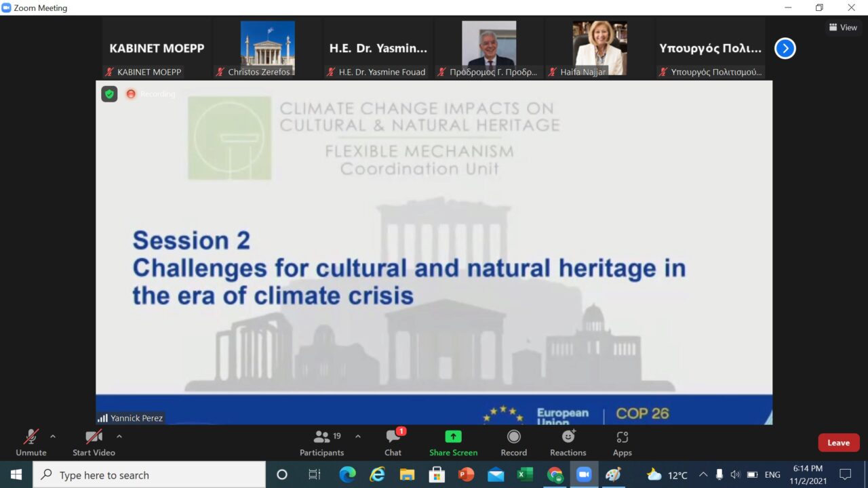Image resolution: width=868 pixels, height=488 pixels.
Task: Leave the meeting
Action: coord(838,443)
